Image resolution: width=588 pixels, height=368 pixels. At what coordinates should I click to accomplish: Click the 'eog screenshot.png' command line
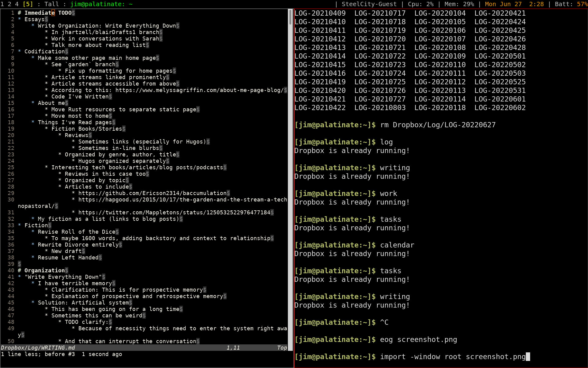point(419,339)
